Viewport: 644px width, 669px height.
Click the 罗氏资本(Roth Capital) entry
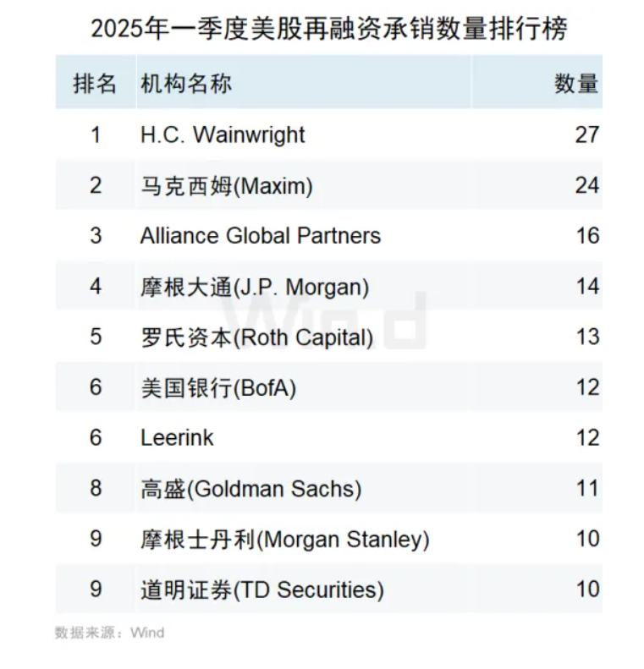click(256, 337)
